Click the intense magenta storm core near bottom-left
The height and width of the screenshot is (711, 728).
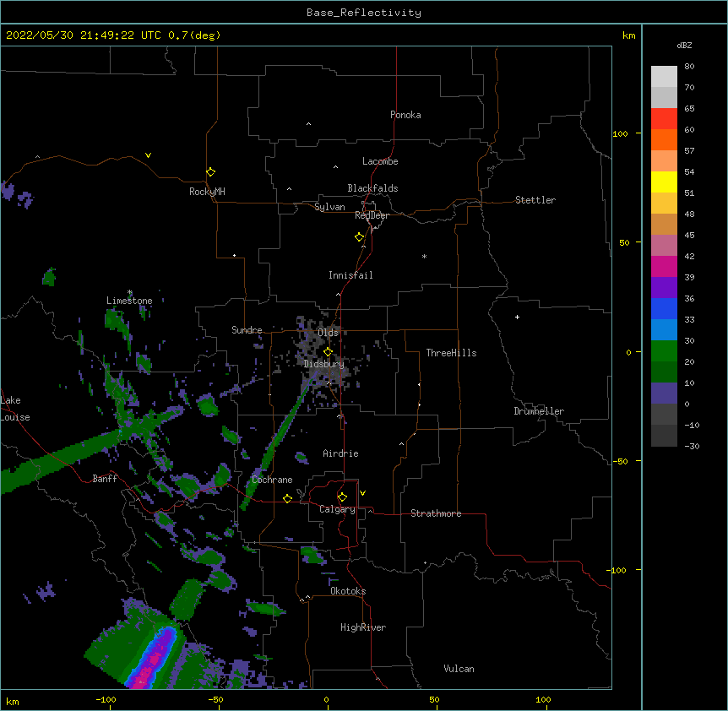(153, 661)
